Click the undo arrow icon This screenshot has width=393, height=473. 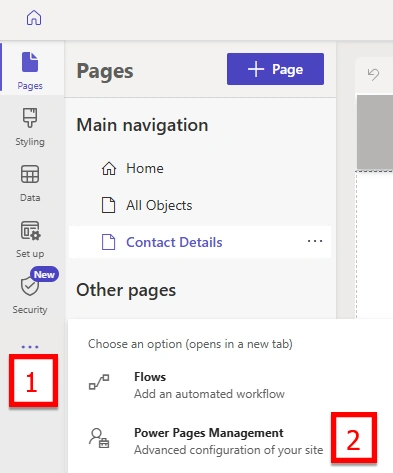click(x=373, y=74)
